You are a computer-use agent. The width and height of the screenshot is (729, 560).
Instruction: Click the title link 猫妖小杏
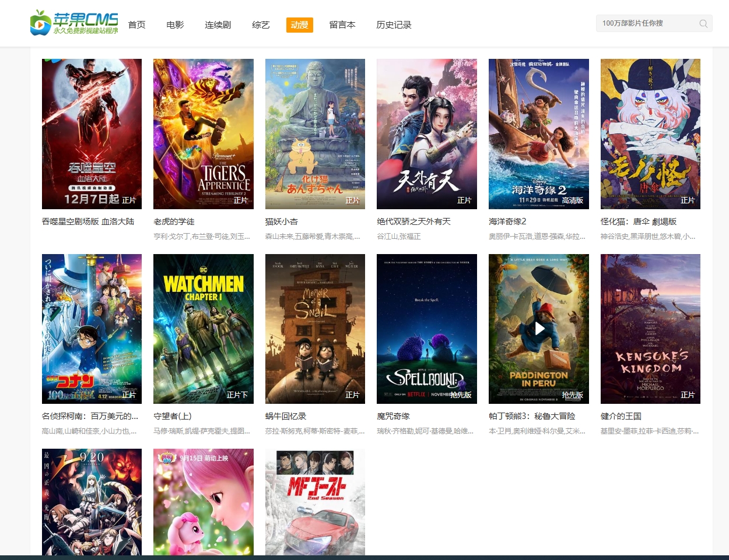click(x=282, y=221)
